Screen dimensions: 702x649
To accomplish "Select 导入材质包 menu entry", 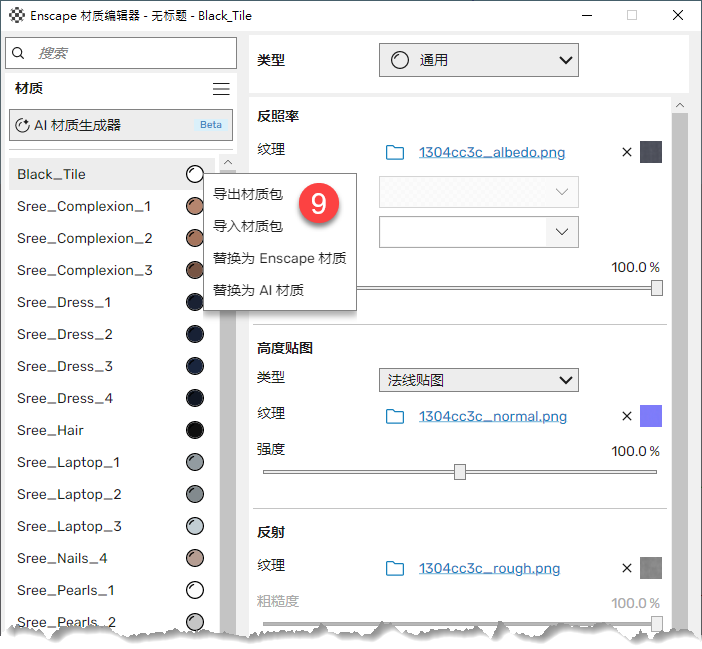I will coord(248,227).
